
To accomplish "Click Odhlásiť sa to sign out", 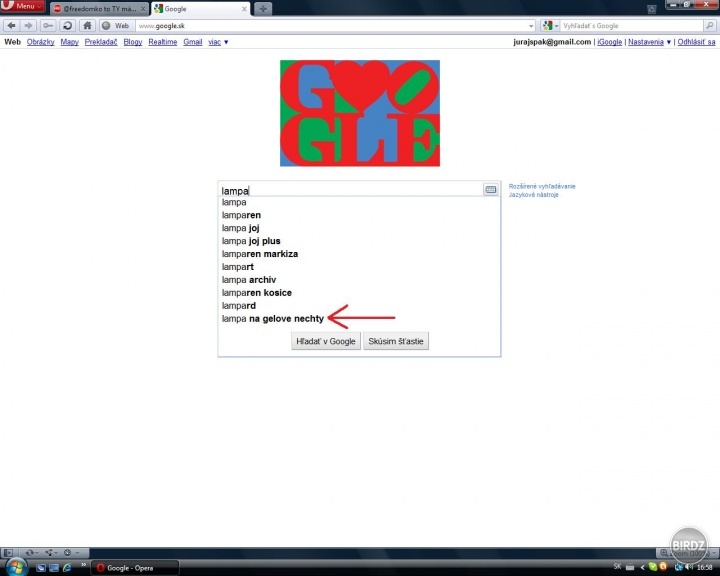I will (x=696, y=42).
